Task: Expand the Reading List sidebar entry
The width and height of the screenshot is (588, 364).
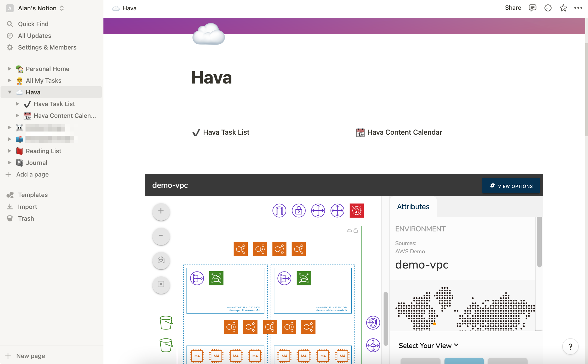Action: click(9, 151)
